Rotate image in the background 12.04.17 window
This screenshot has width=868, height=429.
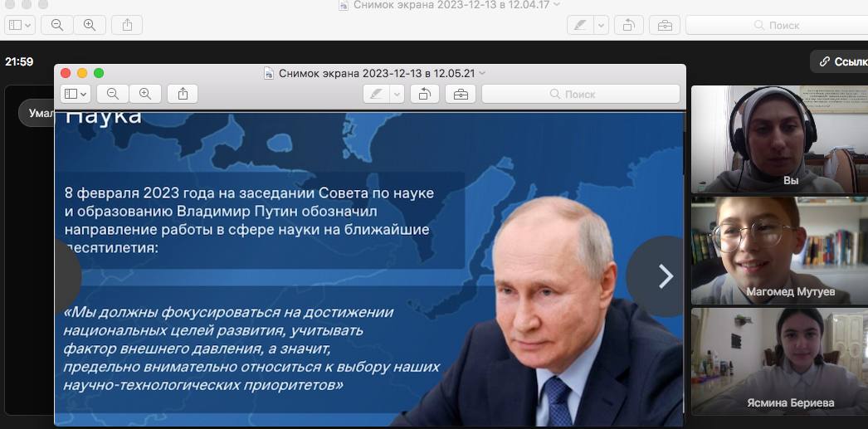point(628,25)
